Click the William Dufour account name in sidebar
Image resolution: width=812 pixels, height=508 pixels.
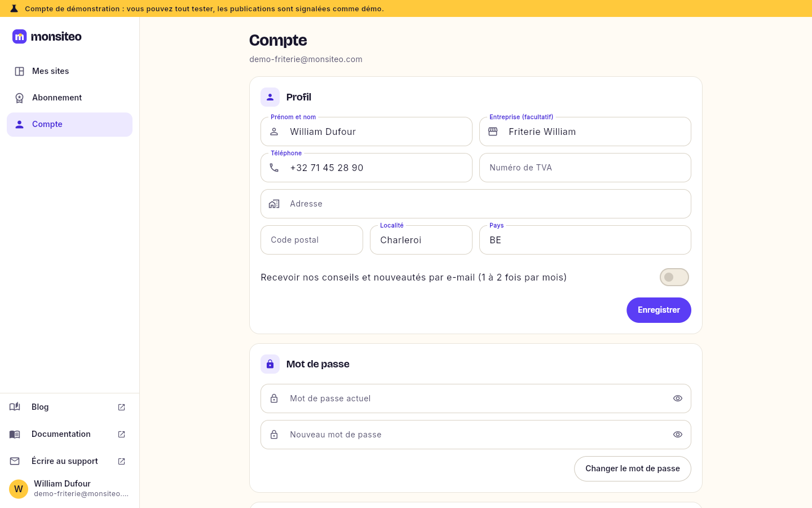pyautogui.click(x=62, y=484)
